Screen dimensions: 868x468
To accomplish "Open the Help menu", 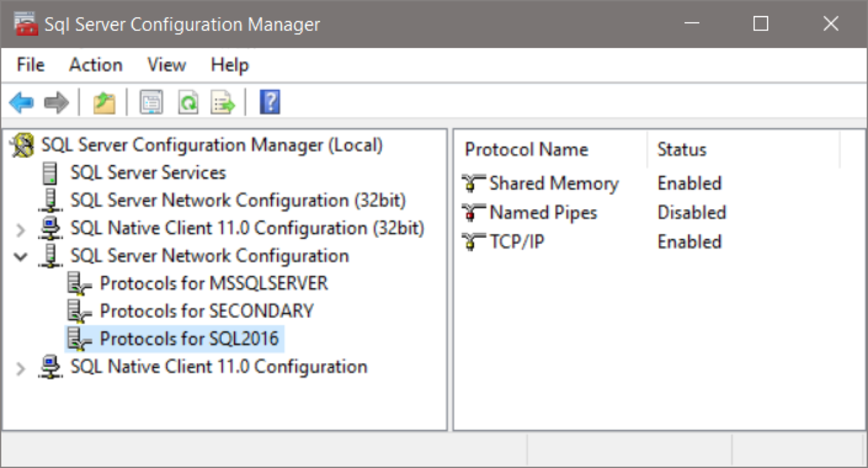I will (x=230, y=66).
